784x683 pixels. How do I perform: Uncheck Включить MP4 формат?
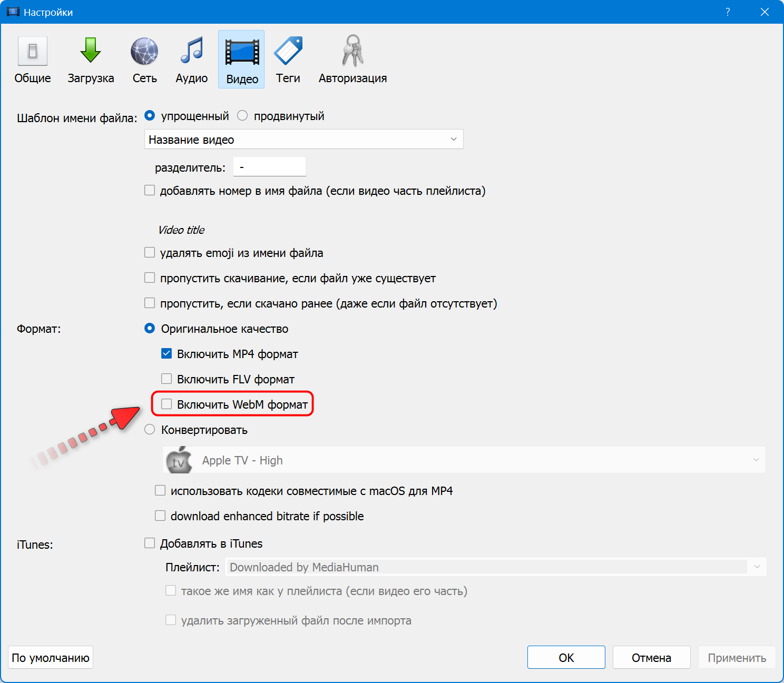166,354
